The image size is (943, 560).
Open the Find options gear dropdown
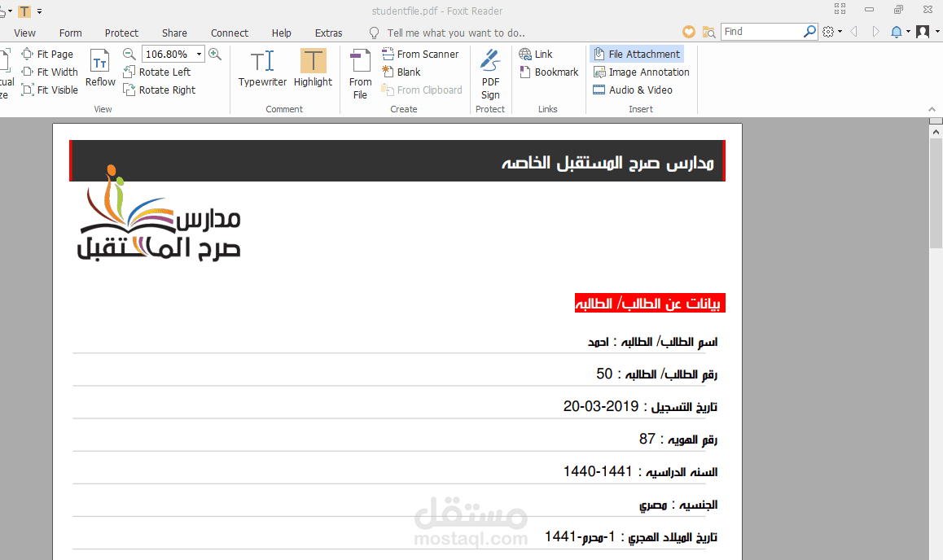(x=831, y=31)
